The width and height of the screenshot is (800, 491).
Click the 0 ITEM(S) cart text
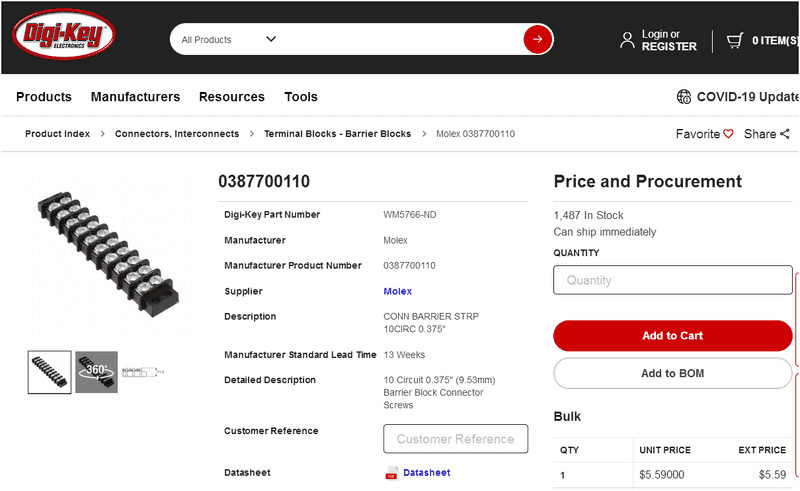(775, 40)
